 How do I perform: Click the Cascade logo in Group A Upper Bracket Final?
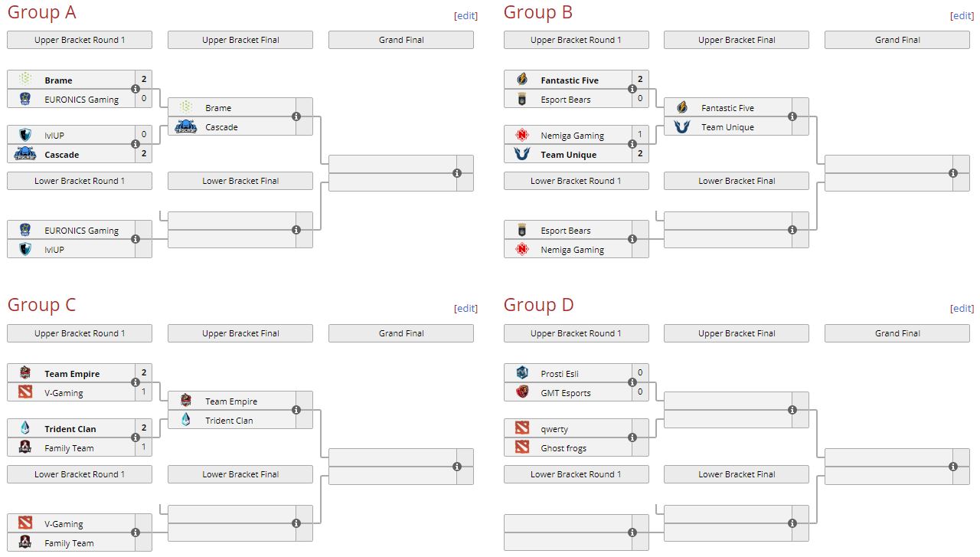coord(186,127)
